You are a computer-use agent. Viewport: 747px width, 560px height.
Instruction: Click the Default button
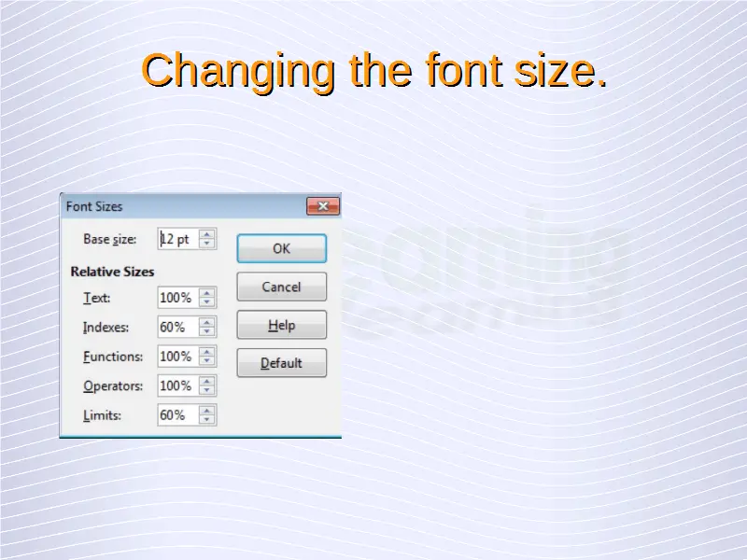point(281,363)
